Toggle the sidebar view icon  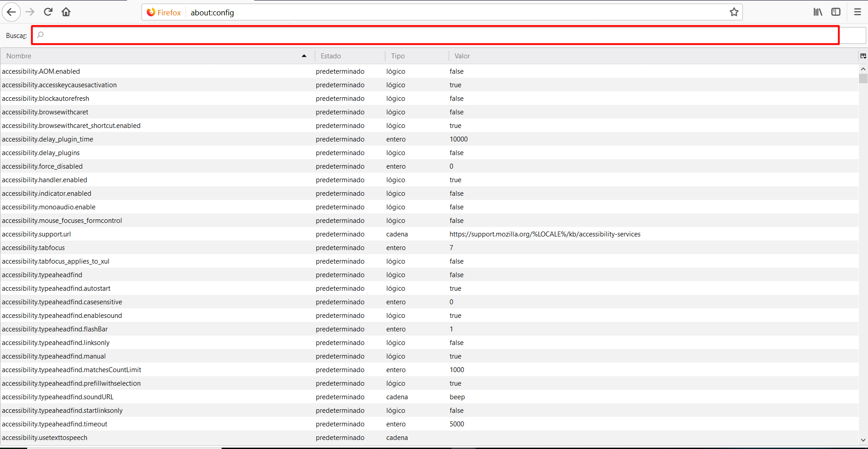pos(836,12)
